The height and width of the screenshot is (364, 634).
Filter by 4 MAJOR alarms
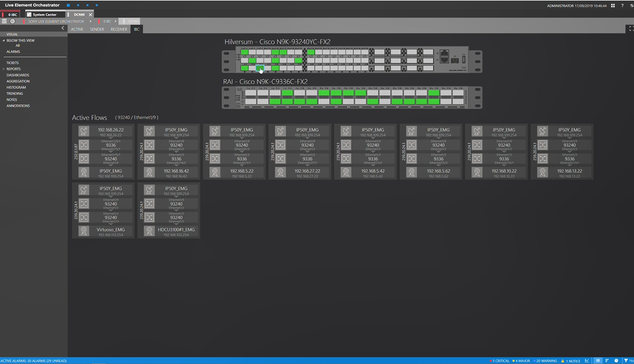point(521,361)
